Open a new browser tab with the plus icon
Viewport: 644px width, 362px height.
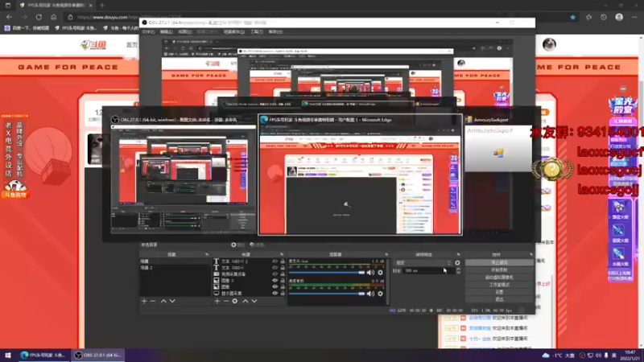(x=102, y=6)
